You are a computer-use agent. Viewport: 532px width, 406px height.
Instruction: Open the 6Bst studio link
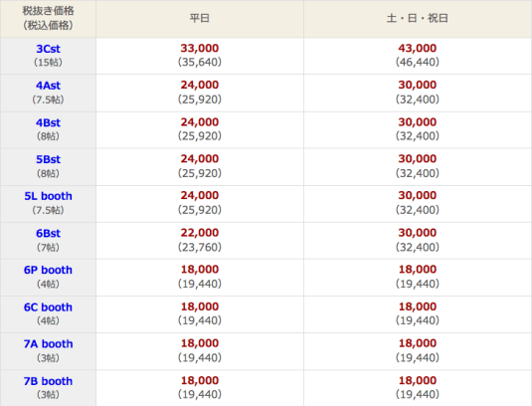pos(48,234)
